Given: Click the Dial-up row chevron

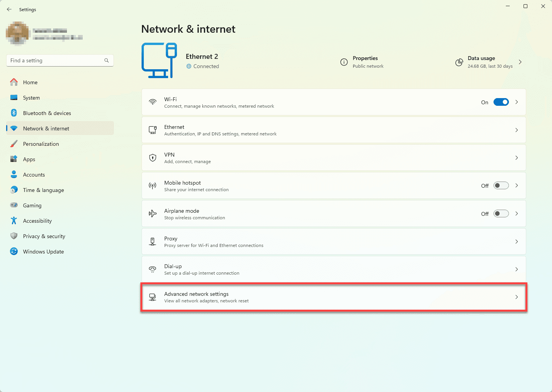Looking at the screenshot, I should coord(517,269).
